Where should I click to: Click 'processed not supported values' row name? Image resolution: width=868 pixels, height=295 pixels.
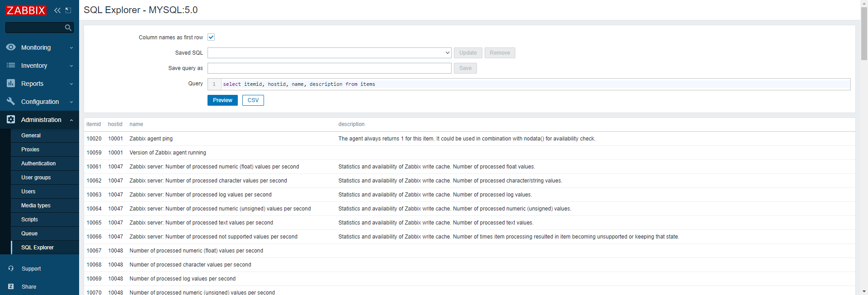(213, 237)
